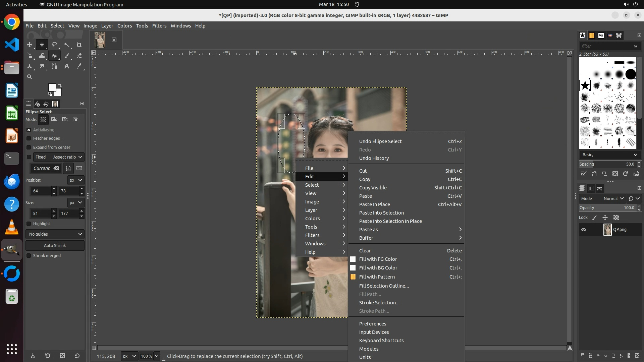Select the Color Picker eyedropper tool

coord(79,66)
